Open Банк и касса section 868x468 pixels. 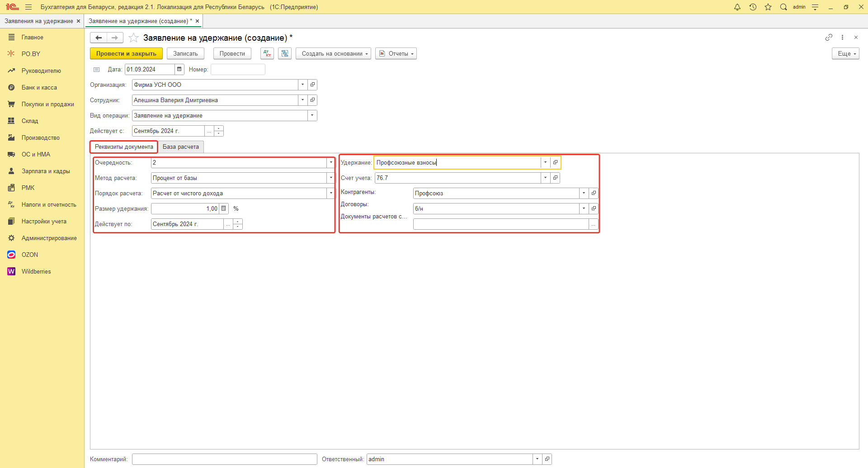click(39, 87)
